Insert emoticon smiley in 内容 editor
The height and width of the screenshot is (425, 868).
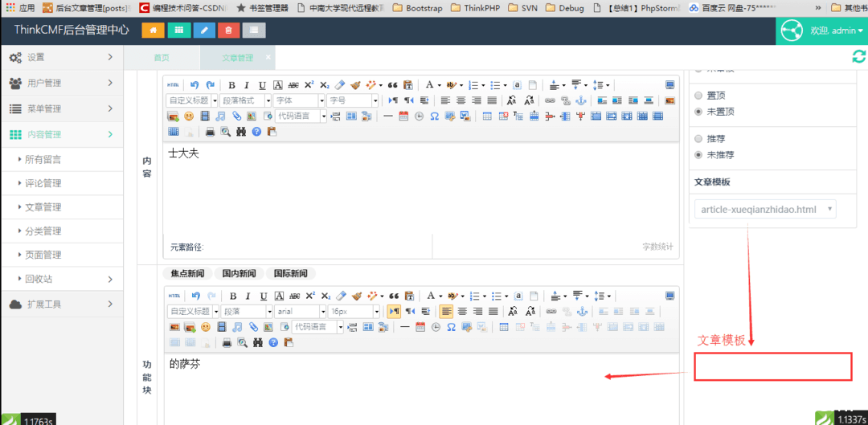190,116
